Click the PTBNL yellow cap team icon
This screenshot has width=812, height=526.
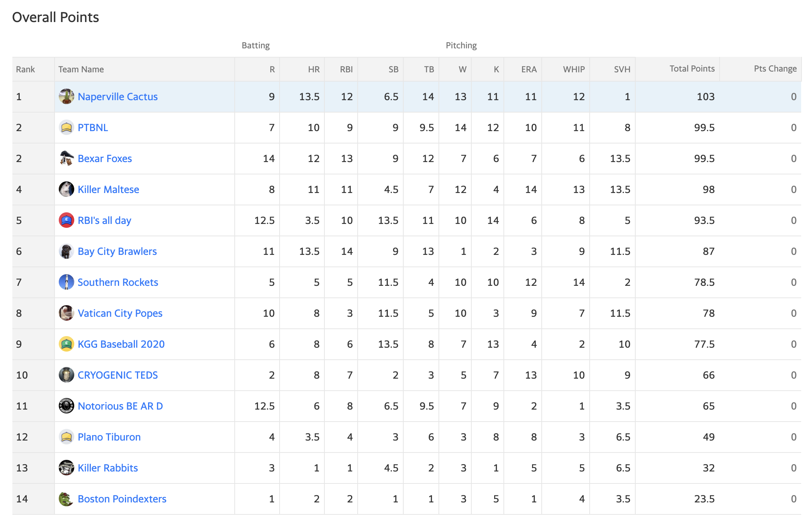pyautogui.click(x=67, y=127)
